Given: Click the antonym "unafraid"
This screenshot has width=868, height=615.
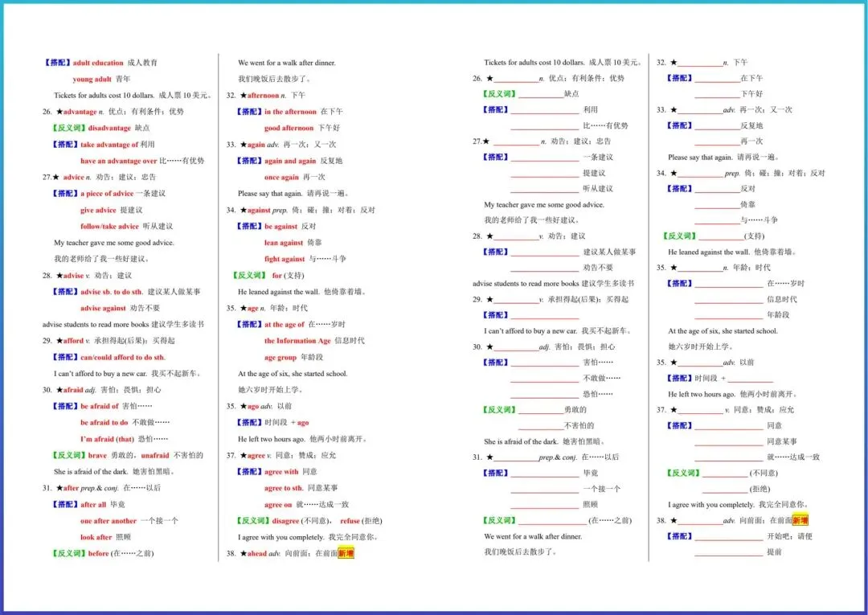Looking at the screenshot, I should [155, 456].
